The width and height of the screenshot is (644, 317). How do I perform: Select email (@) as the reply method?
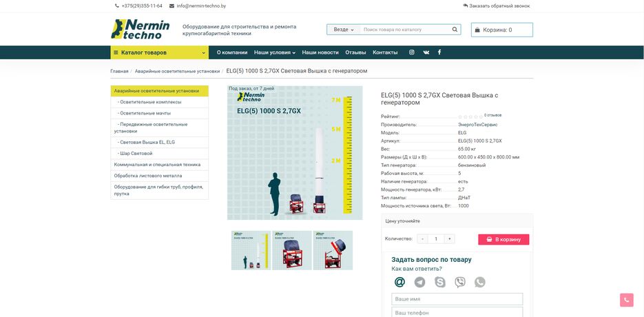click(x=399, y=282)
